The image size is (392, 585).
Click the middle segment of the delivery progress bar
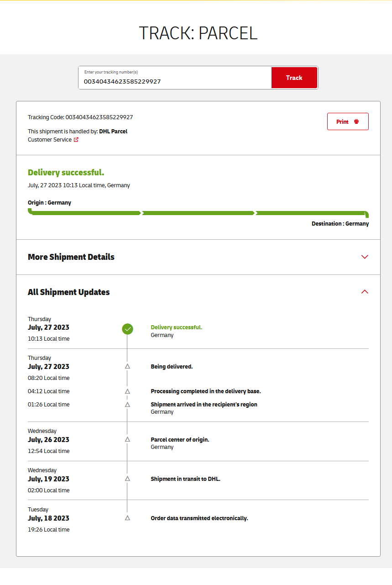click(x=198, y=213)
